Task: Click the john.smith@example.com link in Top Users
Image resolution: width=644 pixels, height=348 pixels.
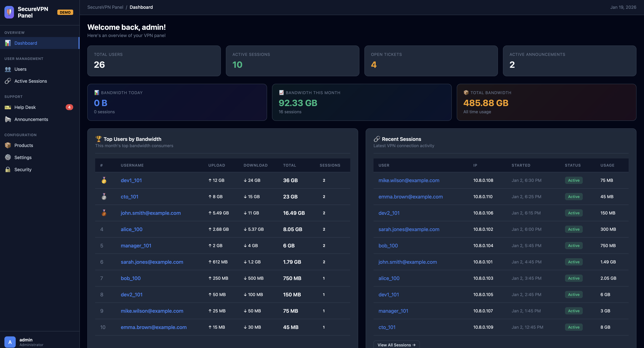Action: point(150,213)
